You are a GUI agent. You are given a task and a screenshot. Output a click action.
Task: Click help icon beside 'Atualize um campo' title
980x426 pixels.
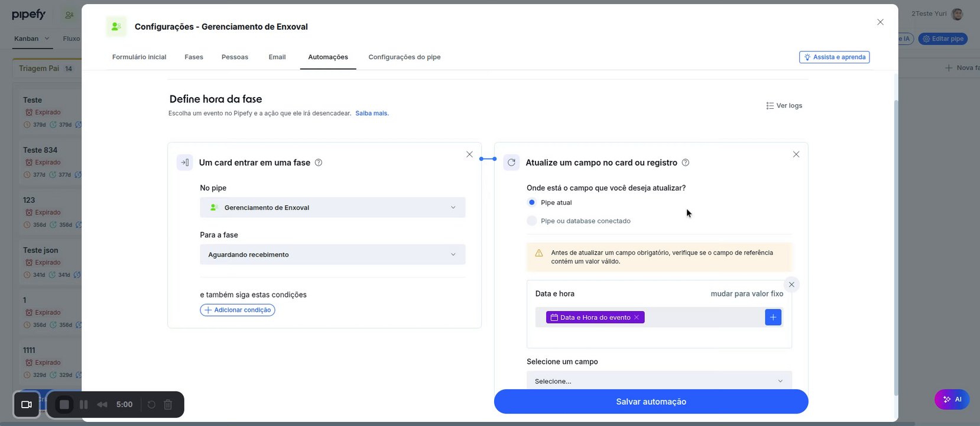pos(686,163)
